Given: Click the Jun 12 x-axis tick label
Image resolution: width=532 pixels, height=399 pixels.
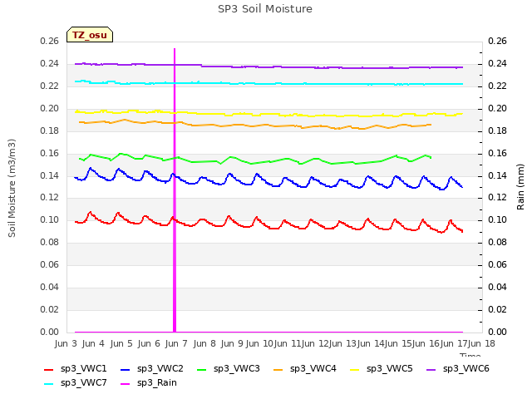Looking at the screenshot, I should [314, 343].
